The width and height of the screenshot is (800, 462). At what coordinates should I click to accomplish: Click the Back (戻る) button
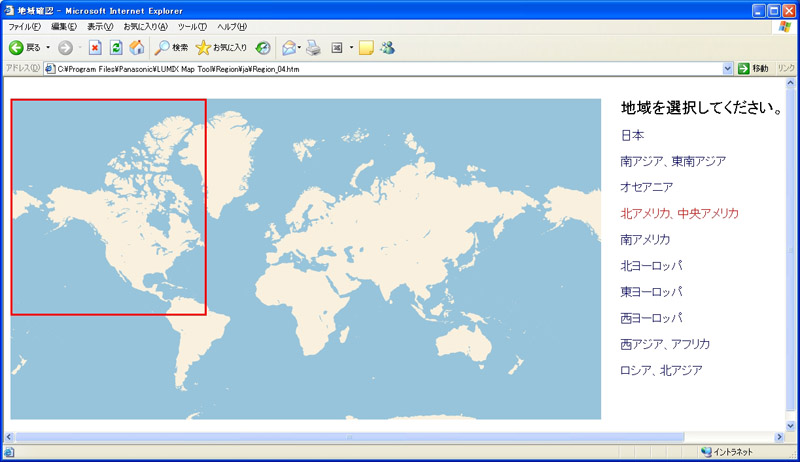pyautogui.click(x=24, y=47)
